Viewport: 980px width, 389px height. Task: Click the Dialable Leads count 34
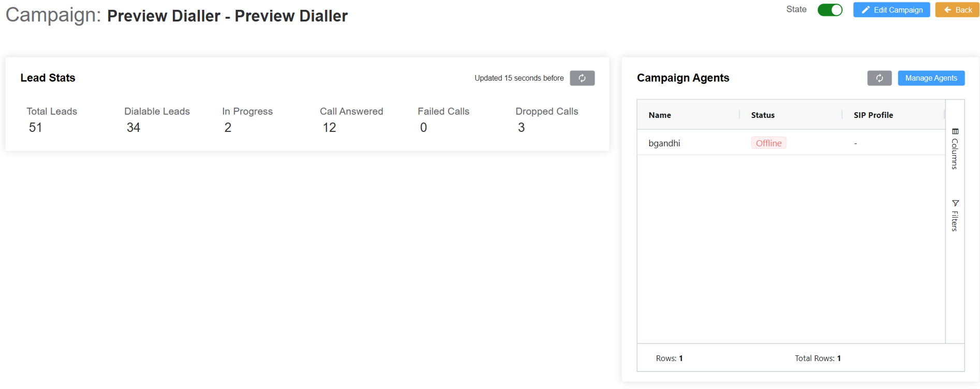tap(133, 128)
